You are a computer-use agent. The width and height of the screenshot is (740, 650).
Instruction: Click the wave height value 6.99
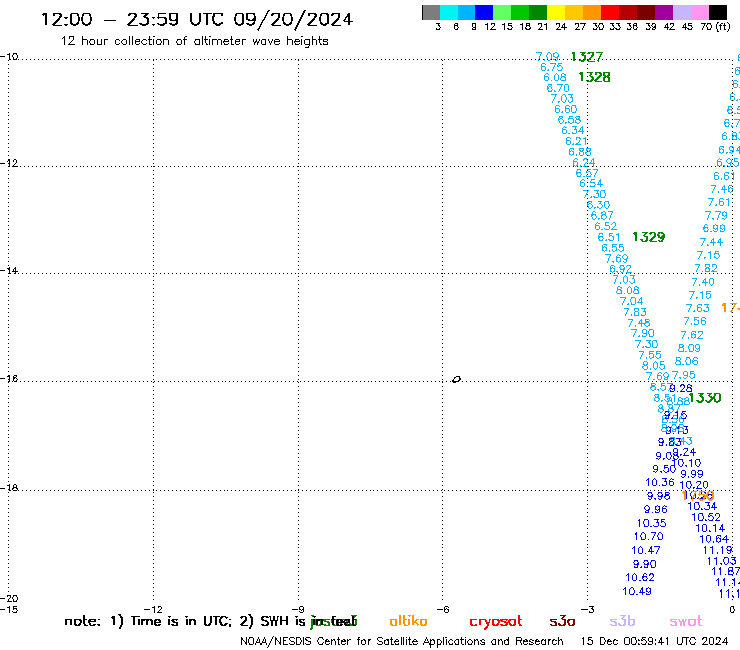(x=714, y=228)
